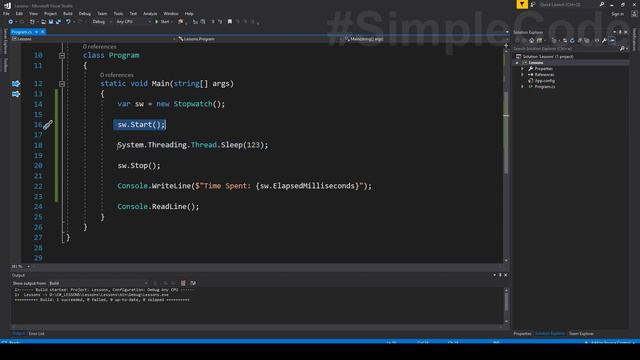
Task: Open the Any CPU platform dropdown
Action: tap(133, 22)
